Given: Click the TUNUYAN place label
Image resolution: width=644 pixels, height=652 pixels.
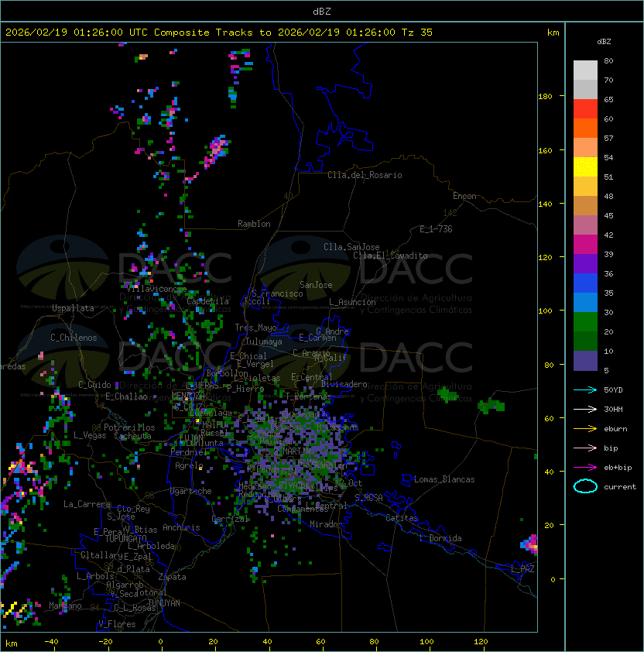Looking at the screenshot, I should tap(164, 603).
